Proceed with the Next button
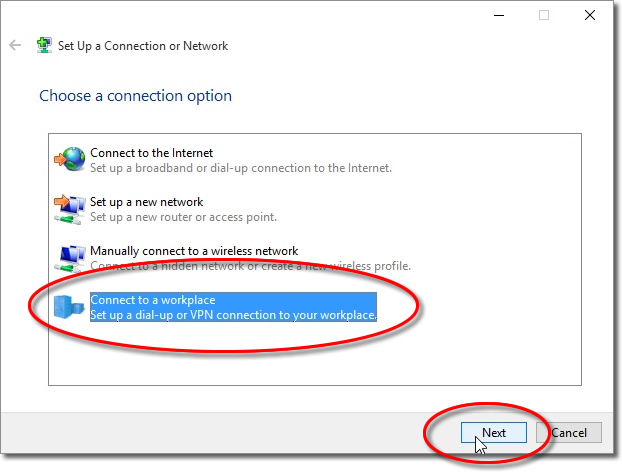This screenshot has height=472, width=622. tap(494, 432)
